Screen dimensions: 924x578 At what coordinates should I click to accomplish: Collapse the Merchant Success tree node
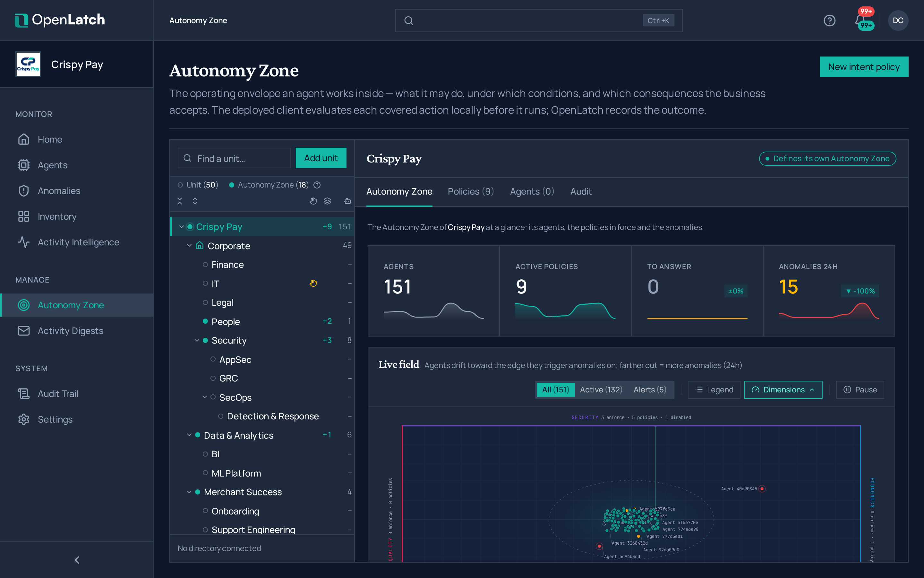pos(189,492)
